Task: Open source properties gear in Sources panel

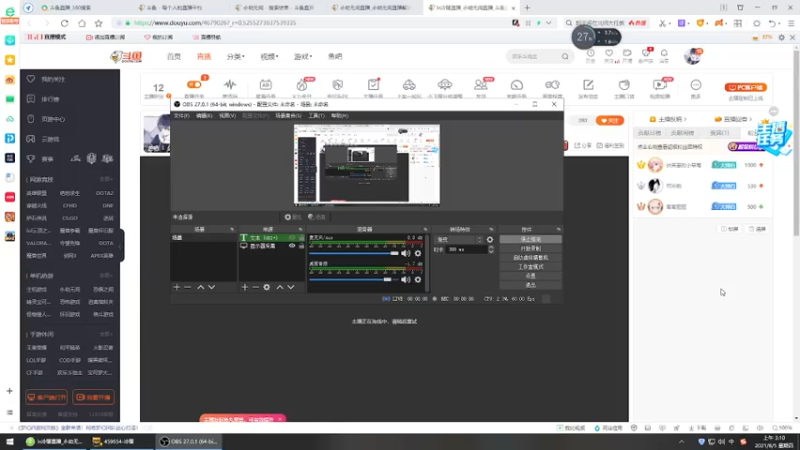Action: [266, 287]
